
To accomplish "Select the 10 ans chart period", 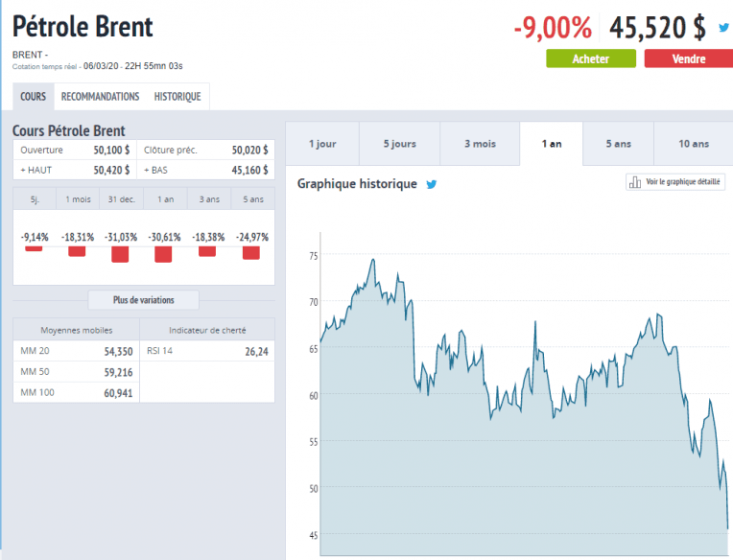I will click(x=693, y=144).
